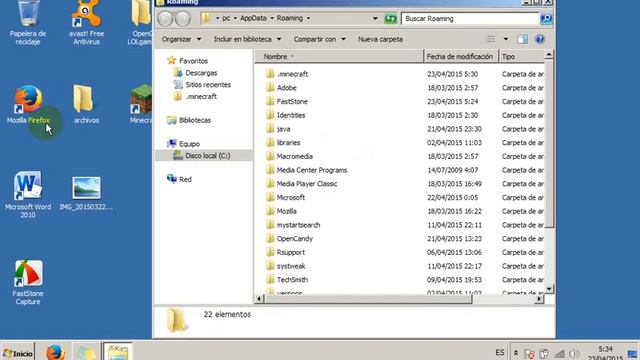Select the Media Player Classic folder
640x360 pixels.
coord(301,184)
